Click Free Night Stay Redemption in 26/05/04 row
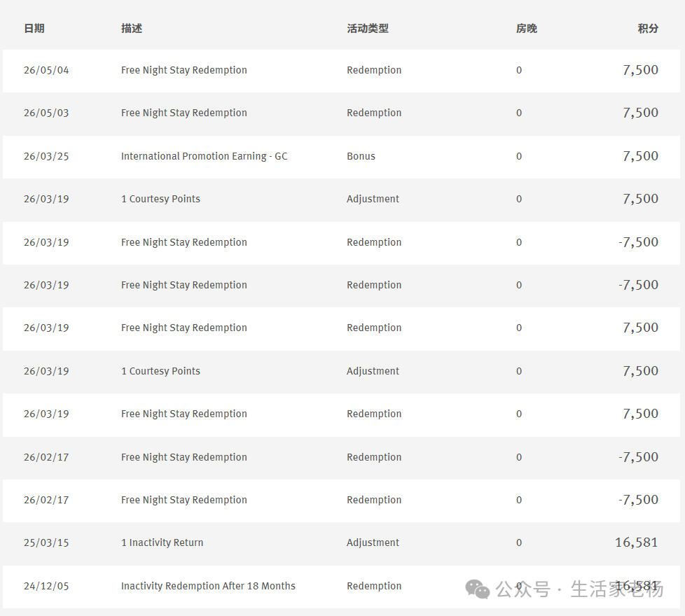Screen dimensions: 685x616 184,70
